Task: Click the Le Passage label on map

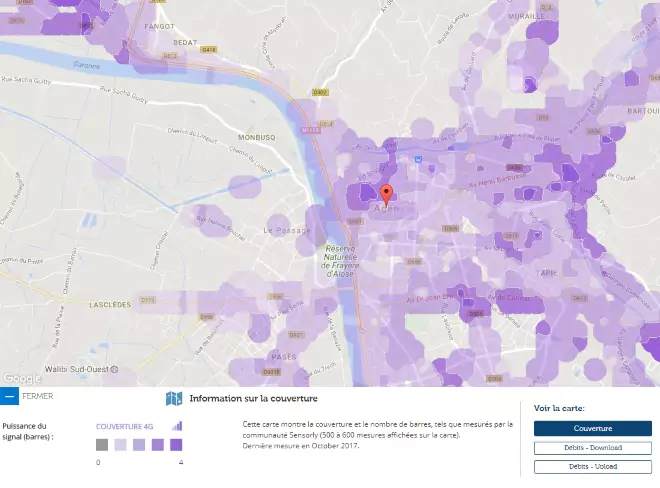Action: [x=287, y=230]
